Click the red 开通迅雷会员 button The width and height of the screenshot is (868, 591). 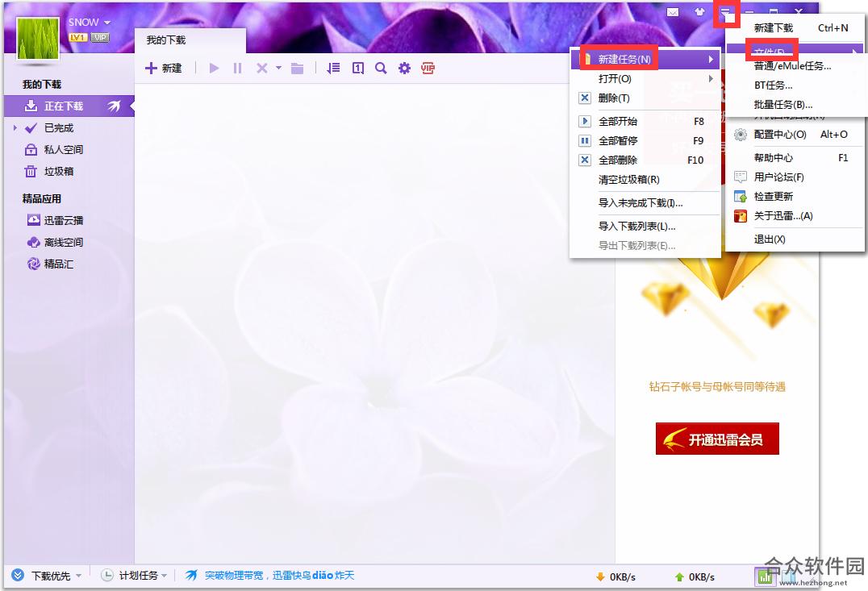coord(717,439)
